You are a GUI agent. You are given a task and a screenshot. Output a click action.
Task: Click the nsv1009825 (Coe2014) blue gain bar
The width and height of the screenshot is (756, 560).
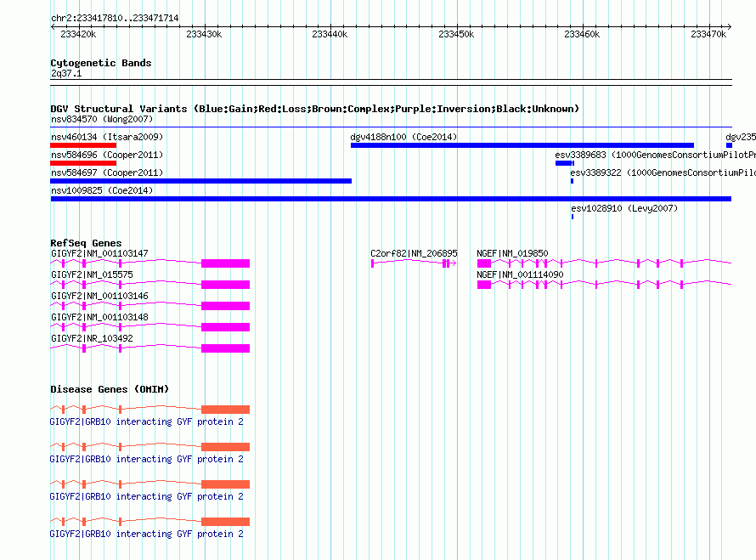tap(391, 199)
